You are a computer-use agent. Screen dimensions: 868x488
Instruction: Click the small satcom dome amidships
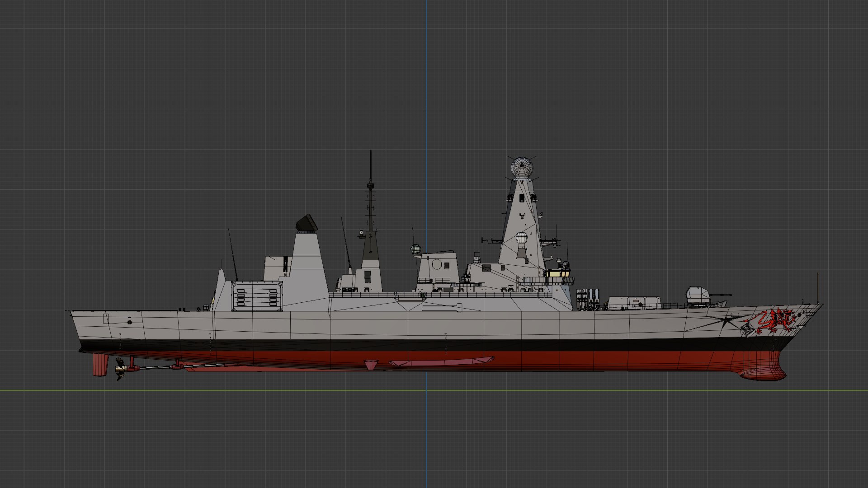coord(415,249)
